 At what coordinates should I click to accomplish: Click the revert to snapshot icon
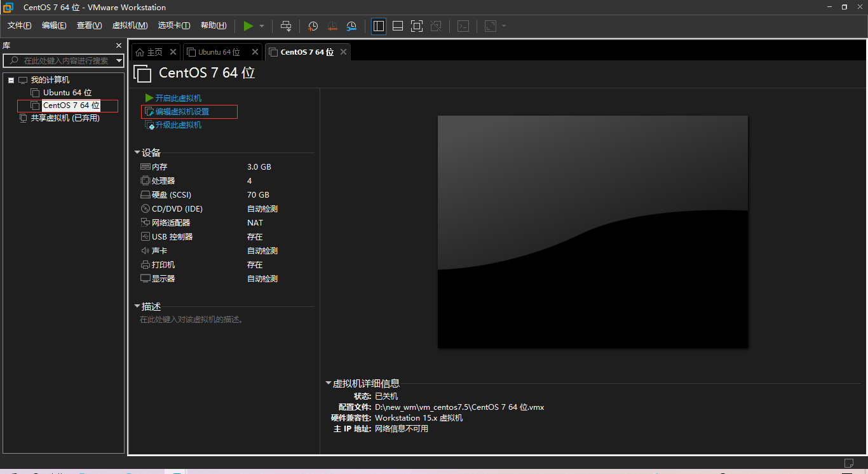click(332, 26)
